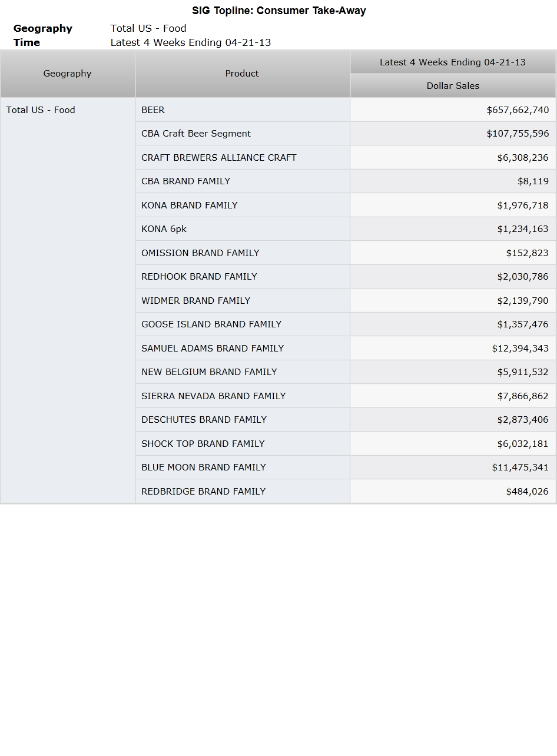Click the bold Geography filter label
Image resolution: width=557 pixels, height=756 pixels.
click(43, 28)
